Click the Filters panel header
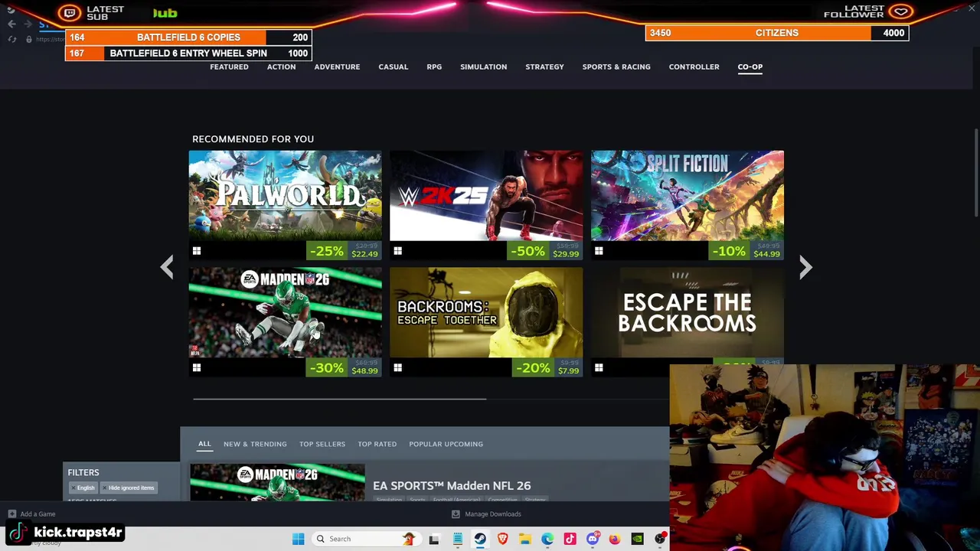Image resolution: width=980 pixels, height=551 pixels. coord(83,472)
